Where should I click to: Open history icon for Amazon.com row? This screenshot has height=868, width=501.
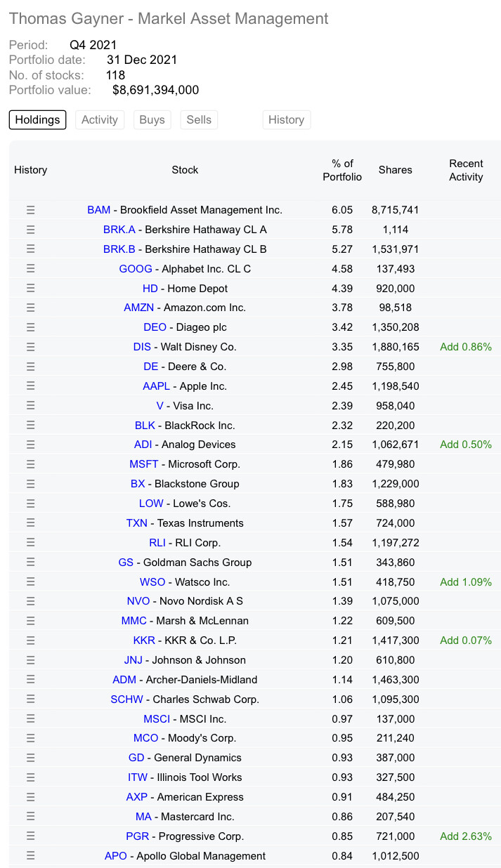(30, 308)
